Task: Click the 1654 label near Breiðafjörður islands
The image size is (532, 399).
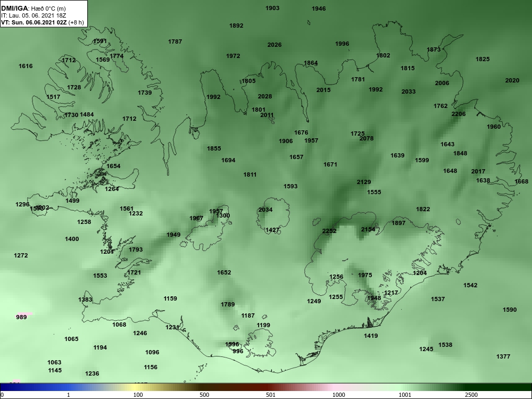Action: coord(113,166)
